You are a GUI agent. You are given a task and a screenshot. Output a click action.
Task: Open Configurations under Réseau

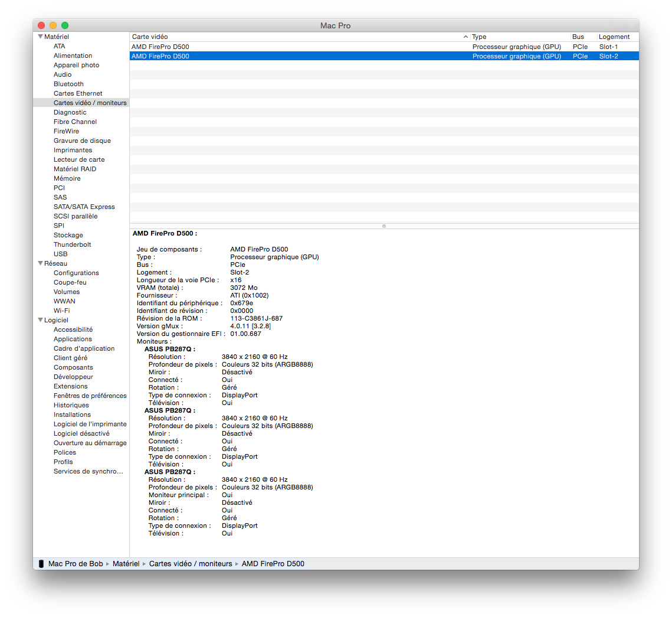point(76,273)
